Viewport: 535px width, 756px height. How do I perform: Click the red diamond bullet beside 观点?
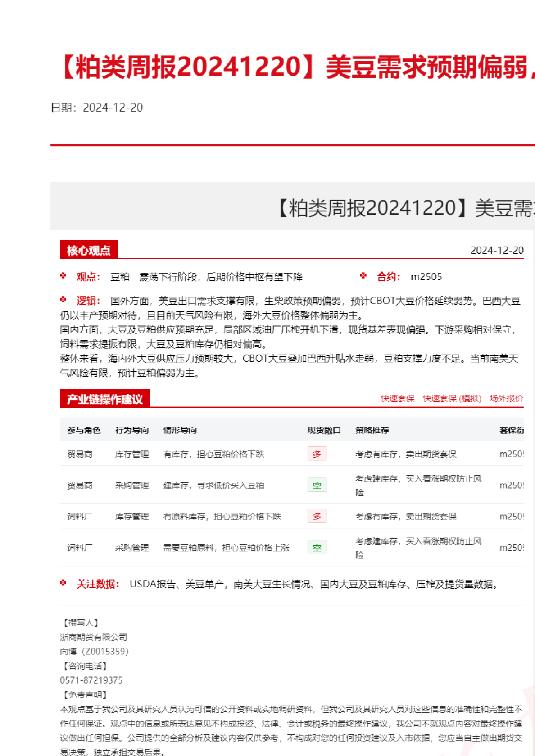click(63, 276)
